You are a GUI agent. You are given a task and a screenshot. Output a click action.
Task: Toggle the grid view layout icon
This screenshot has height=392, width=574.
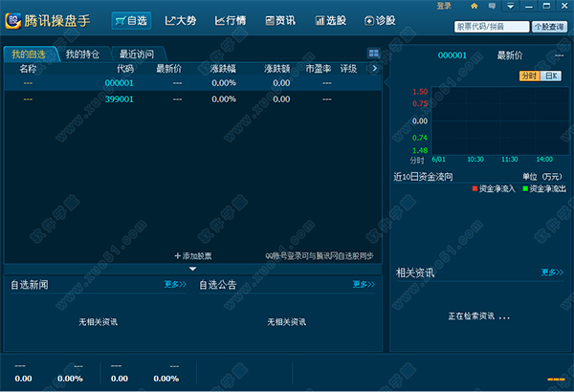pyautogui.click(x=373, y=54)
